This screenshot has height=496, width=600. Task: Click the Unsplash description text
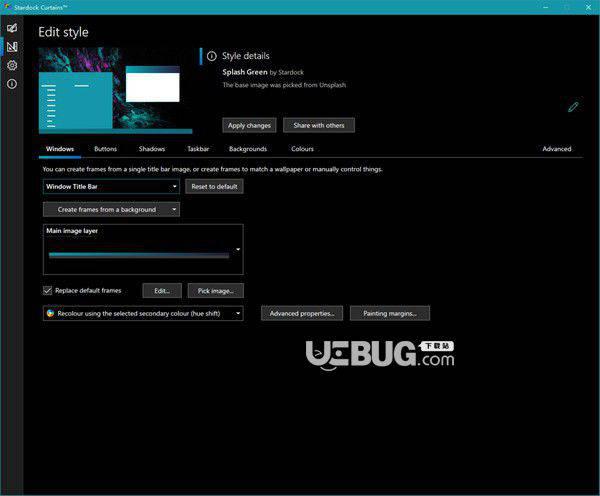coord(284,85)
